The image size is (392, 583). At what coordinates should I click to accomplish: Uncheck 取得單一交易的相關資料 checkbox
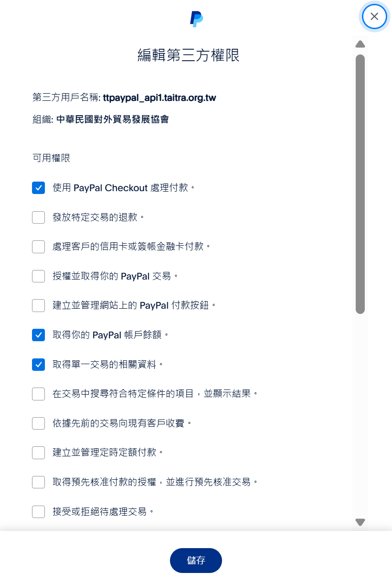click(39, 365)
